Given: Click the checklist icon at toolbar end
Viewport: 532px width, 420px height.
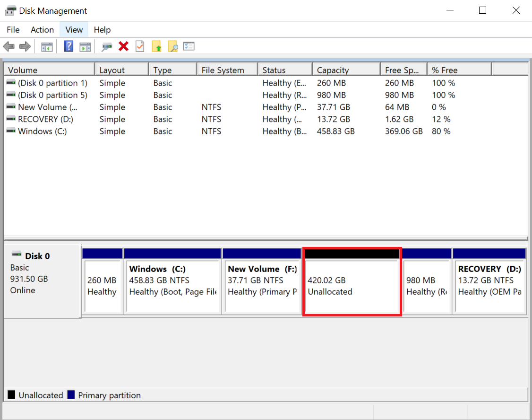Looking at the screenshot, I should coord(189,46).
